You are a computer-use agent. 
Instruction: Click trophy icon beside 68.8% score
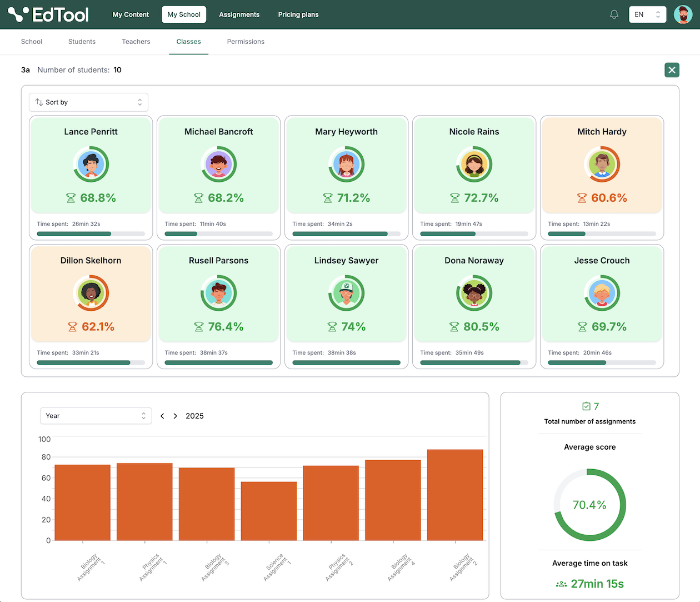coord(71,198)
